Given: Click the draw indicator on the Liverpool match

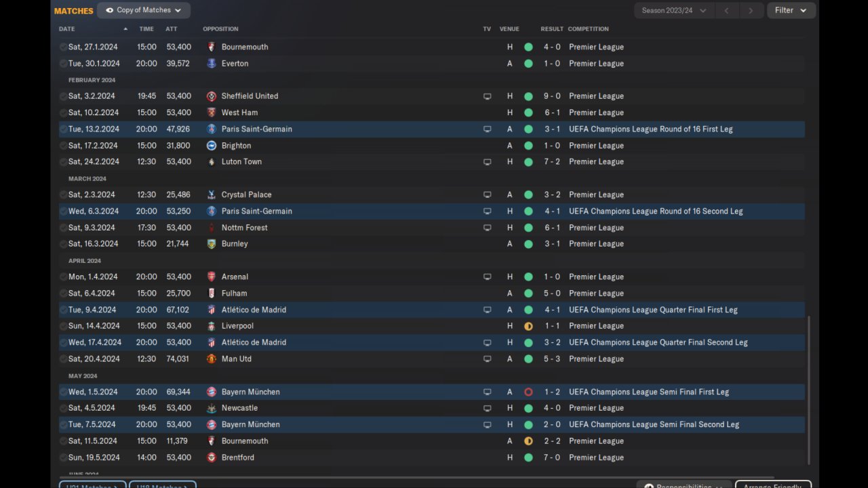Looking at the screenshot, I should (528, 326).
